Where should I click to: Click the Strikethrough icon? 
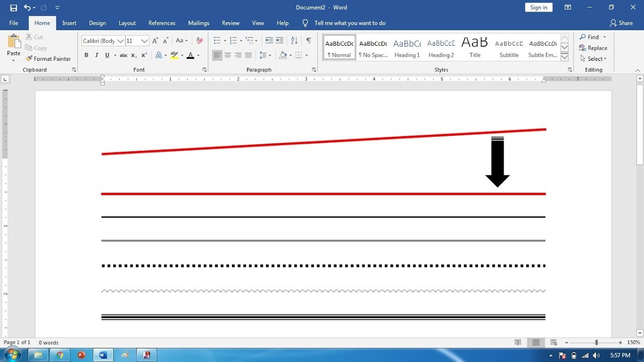123,55
